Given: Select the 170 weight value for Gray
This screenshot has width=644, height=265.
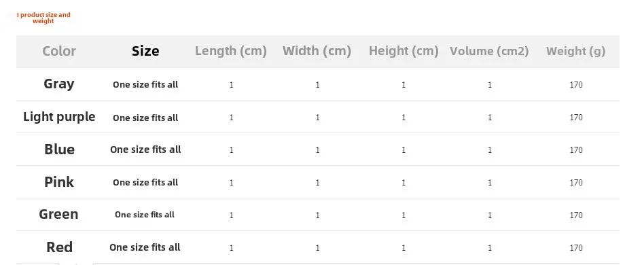Looking at the screenshot, I should (x=576, y=85).
